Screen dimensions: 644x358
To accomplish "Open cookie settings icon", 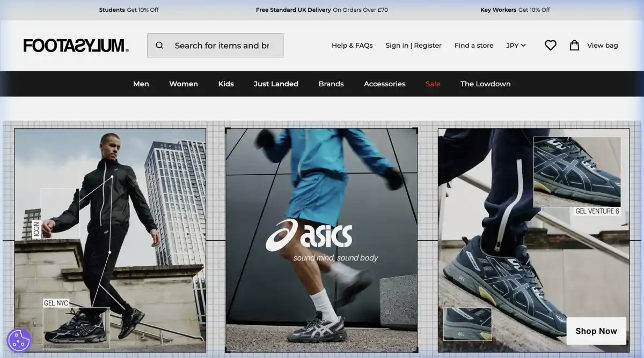I will (x=19, y=340).
